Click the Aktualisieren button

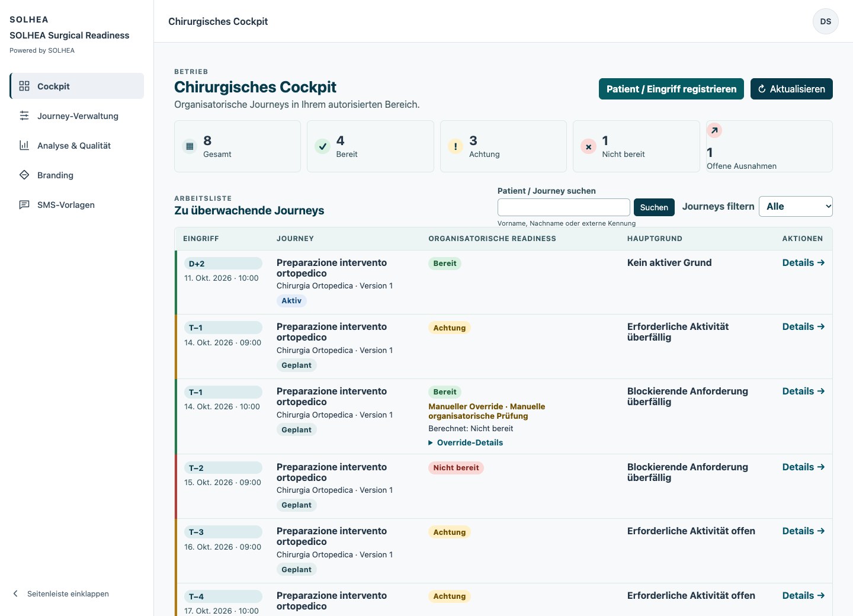[x=791, y=89]
